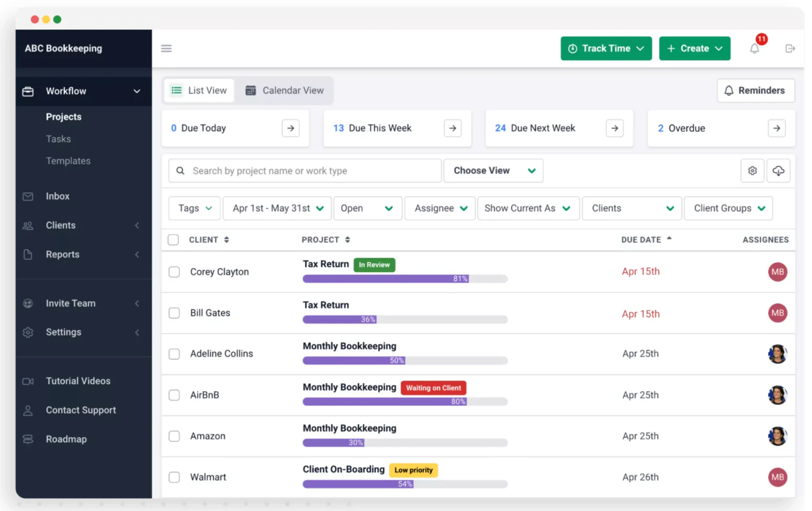Open the Tags filter dropdown

click(195, 208)
